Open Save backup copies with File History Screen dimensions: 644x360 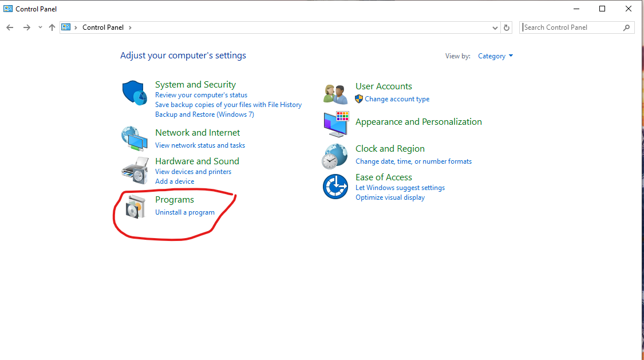pyautogui.click(x=228, y=105)
